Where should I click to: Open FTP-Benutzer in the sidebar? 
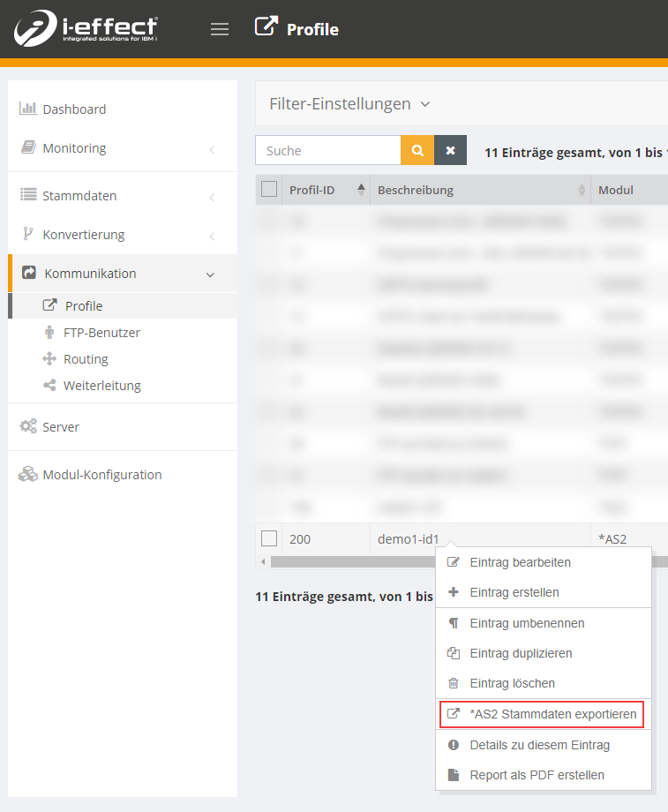coord(101,333)
